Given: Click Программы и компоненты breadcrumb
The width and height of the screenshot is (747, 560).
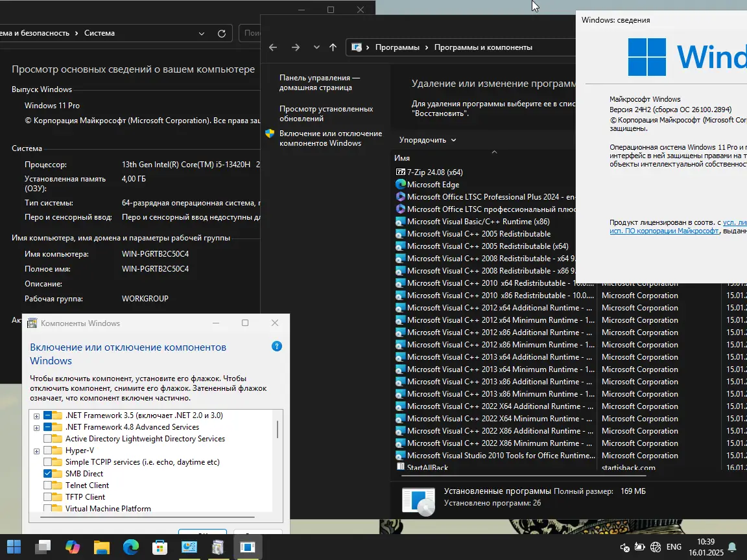Looking at the screenshot, I should [483, 47].
